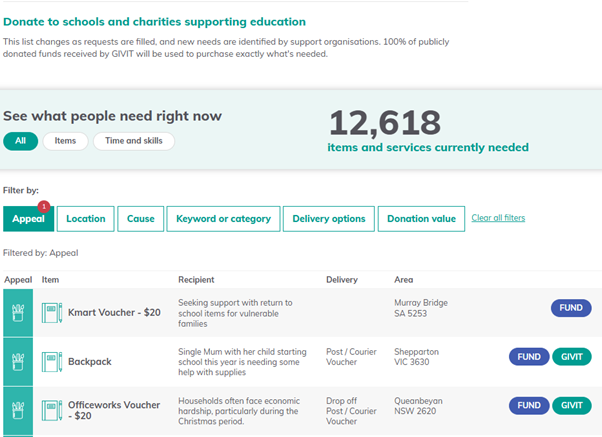The image size is (602, 437).
Task: Click the 12,618 items count
Action: [385, 122]
